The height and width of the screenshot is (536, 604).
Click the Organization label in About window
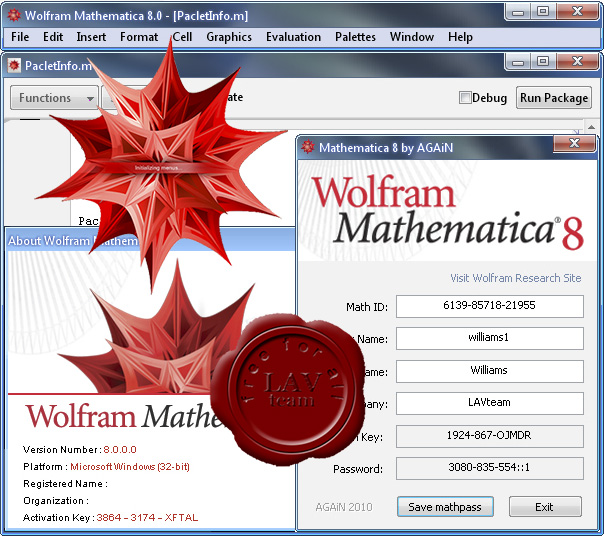pyautogui.click(x=56, y=501)
